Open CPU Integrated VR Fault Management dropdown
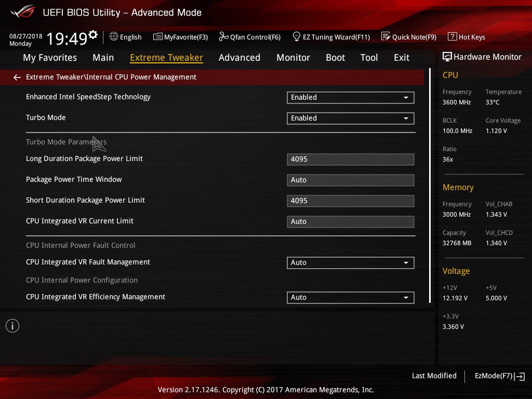 pyautogui.click(x=350, y=262)
